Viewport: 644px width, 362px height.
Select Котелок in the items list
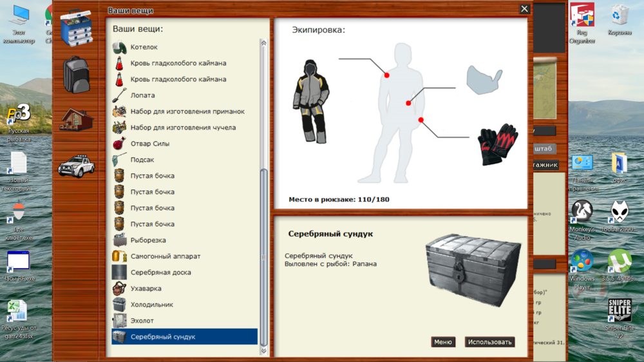coord(144,47)
